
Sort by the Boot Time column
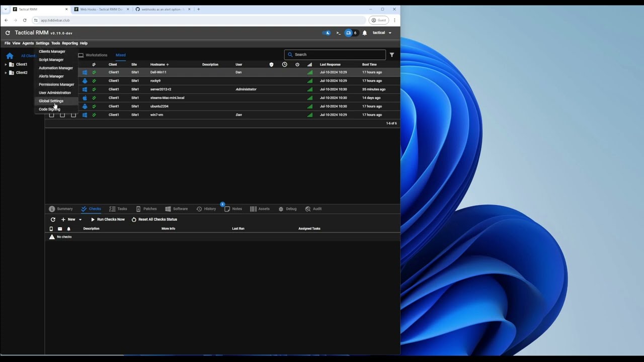[x=369, y=64]
